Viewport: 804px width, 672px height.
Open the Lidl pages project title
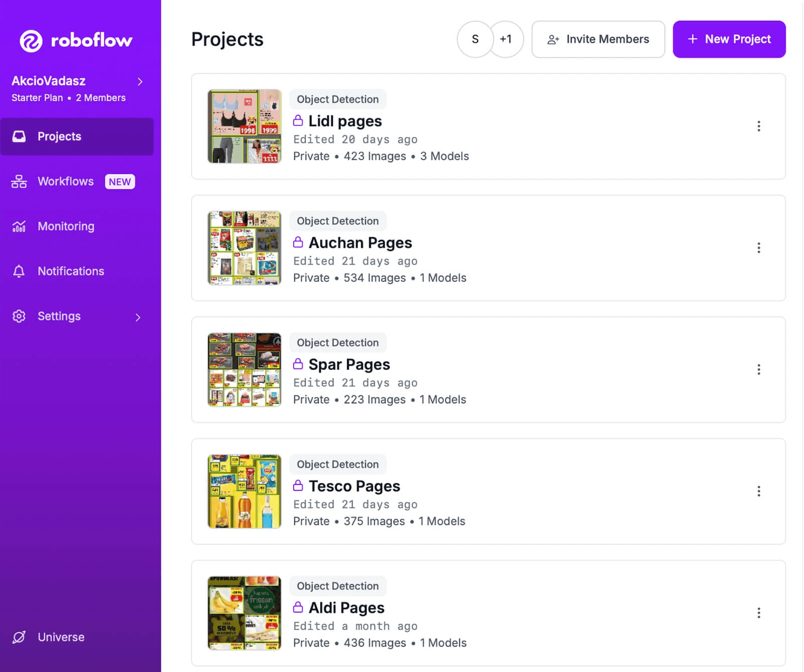click(345, 121)
